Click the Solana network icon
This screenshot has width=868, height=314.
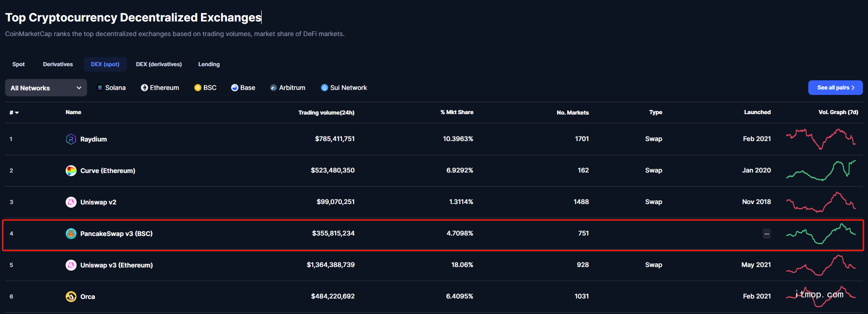point(100,88)
